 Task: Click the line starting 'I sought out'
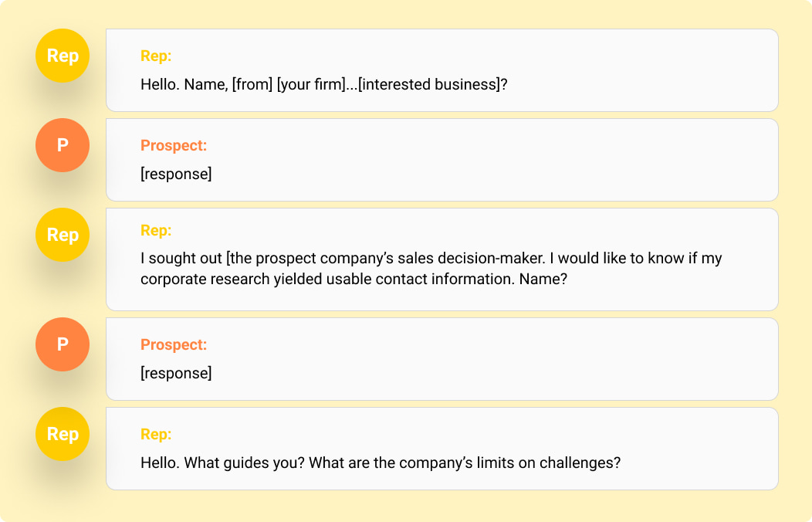pos(431,258)
